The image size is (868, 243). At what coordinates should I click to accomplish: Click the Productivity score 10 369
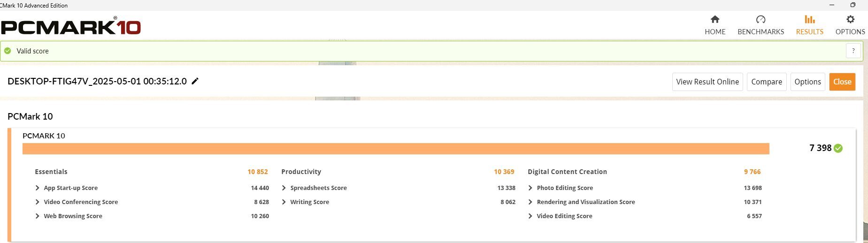504,172
